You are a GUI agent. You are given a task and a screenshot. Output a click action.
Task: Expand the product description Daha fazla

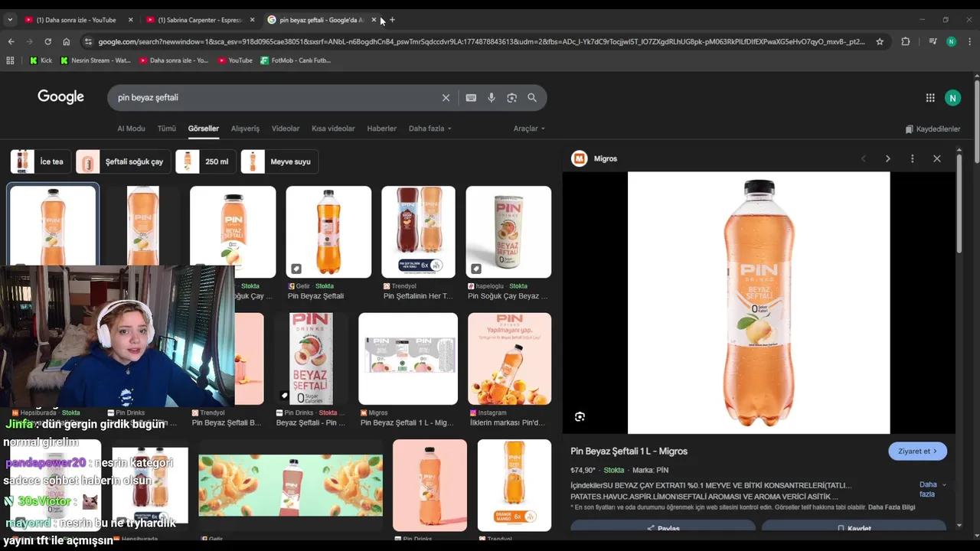coord(933,490)
